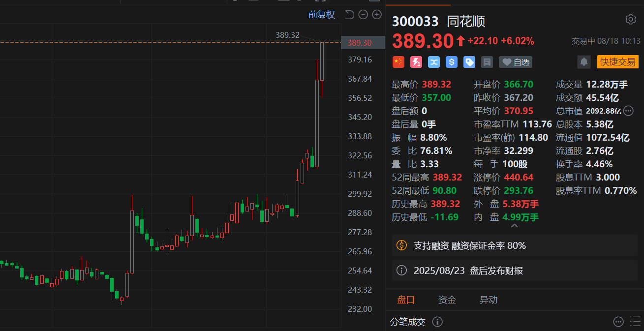Open 快捷交易 quick trade
This screenshot has width=644, height=331.
point(617,62)
